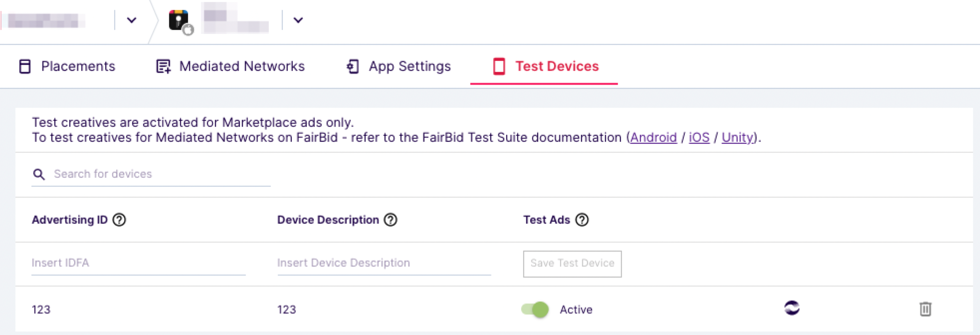
Task: Click the app icon in the breadcrumb
Action: tap(180, 21)
